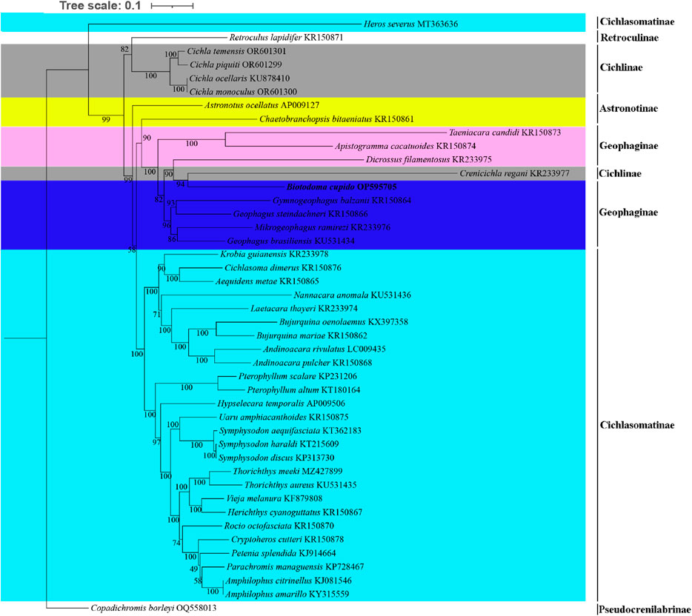
Task: Click bootstrap value 49 near Parachromis
Action: [193, 569]
